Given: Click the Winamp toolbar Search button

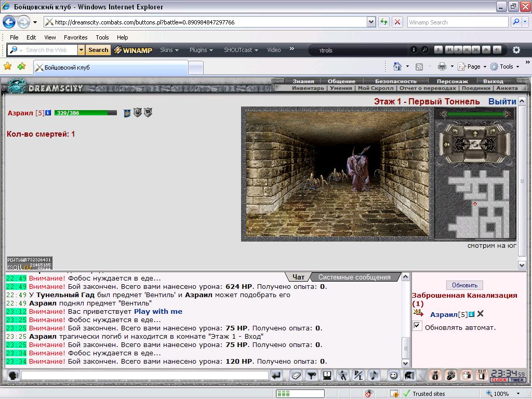Looking at the screenshot, I should pyautogui.click(x=98, y=50).
